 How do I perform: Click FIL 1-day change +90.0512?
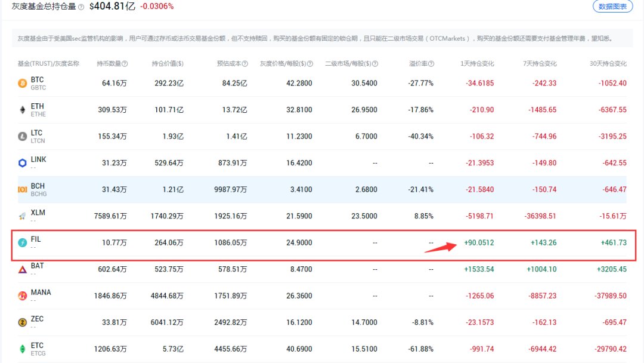[x=479, y=243]
